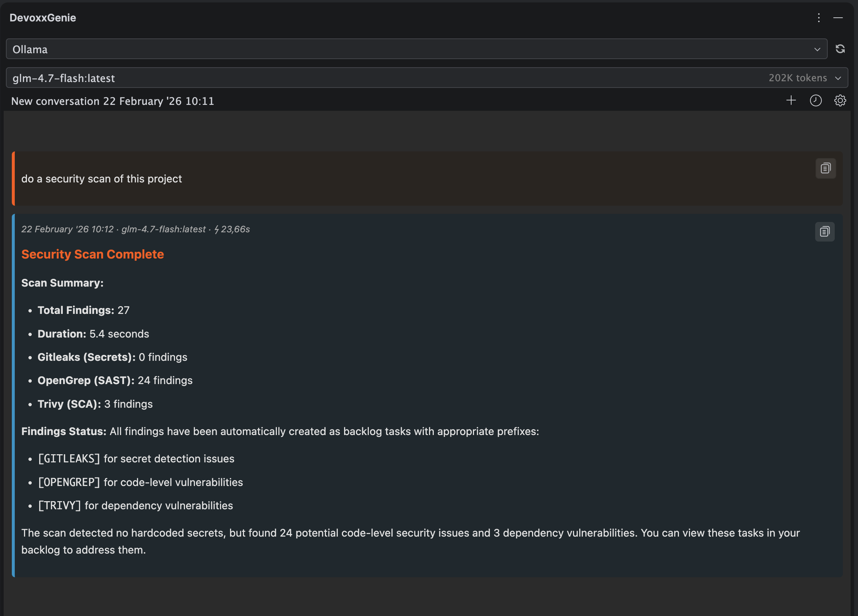This screenshot has width=858, height=616.
Task: Start a new conversation with plus icon
Action: [x=791, y=100]
